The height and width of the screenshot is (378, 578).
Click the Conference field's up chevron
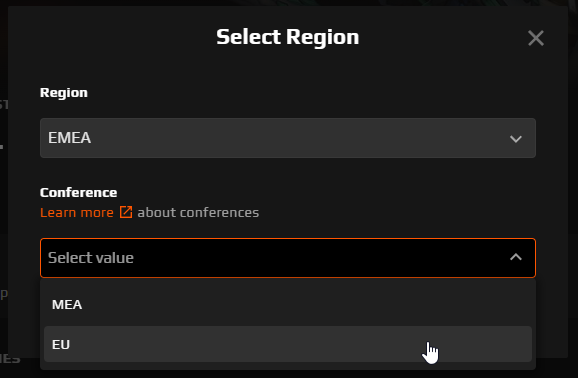pyautogui.click(x=516, y=257)
